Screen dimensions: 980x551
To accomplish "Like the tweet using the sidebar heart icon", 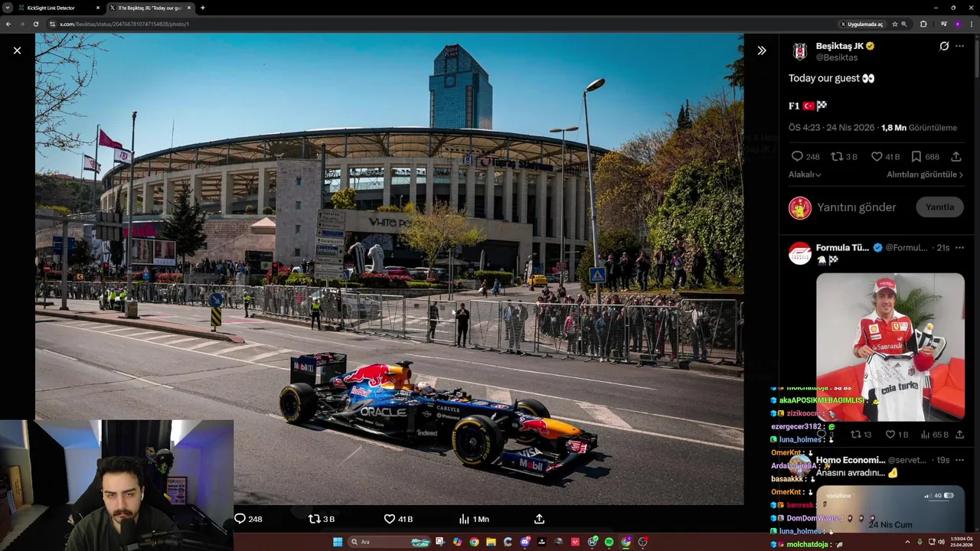I will coord(877,156).
